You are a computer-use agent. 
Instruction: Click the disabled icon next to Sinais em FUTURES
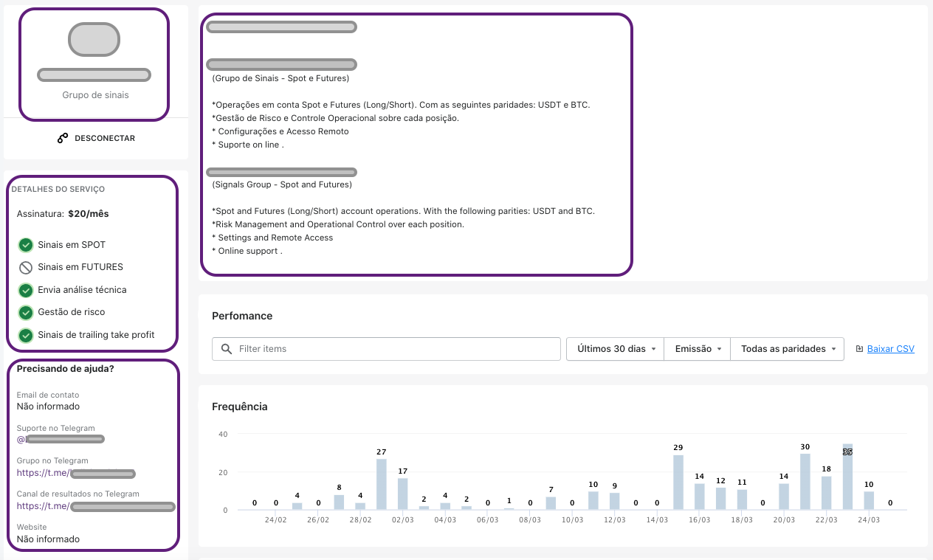[26, 267]
